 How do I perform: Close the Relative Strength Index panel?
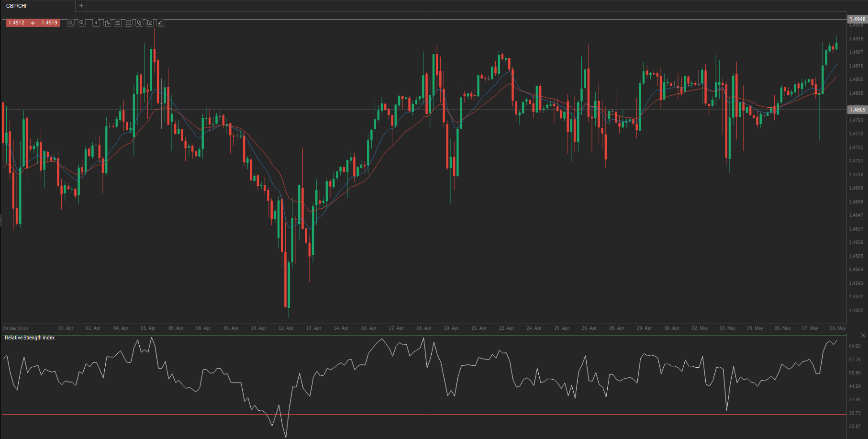(x=863, y=335)
